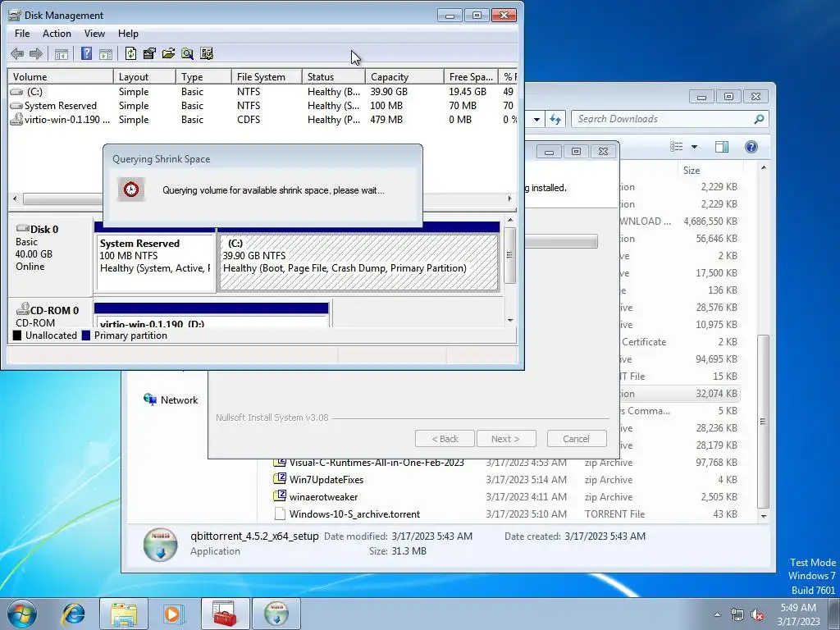Viewport: 840px width, 630px height.
Task: Open the Action menu
Action: tap(57, 33)
